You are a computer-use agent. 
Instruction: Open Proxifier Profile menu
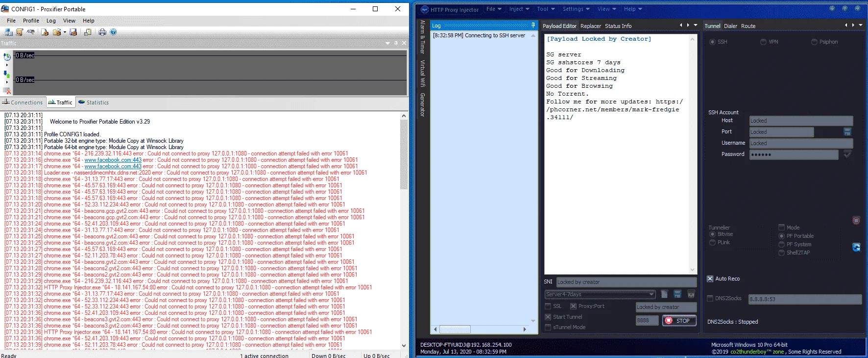pos(31,21)
